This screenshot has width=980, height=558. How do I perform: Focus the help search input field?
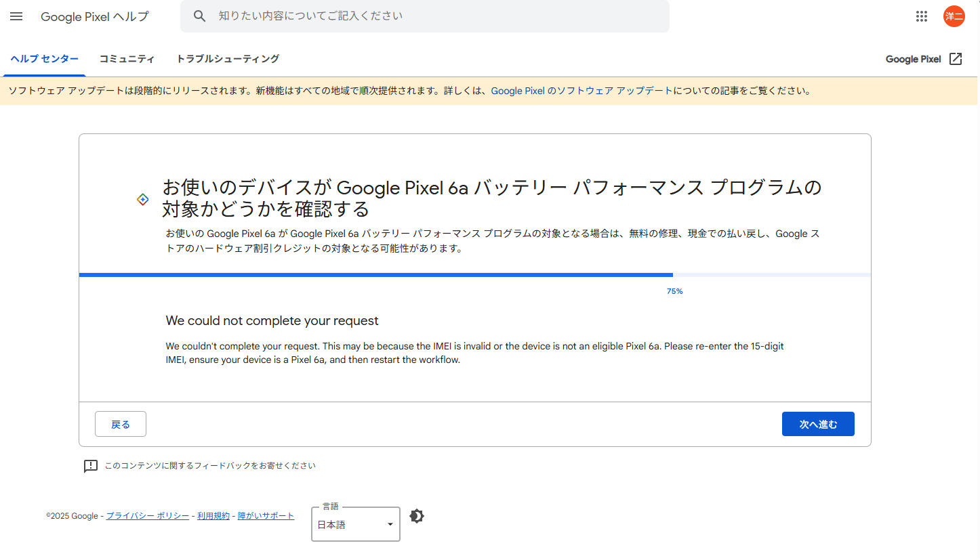tap(434, 16)
